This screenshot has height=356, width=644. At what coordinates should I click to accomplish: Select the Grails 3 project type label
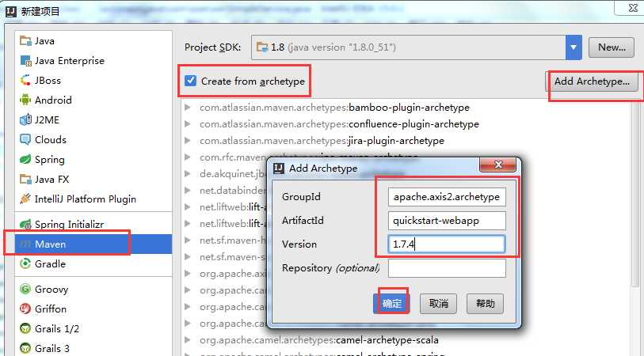52,348
